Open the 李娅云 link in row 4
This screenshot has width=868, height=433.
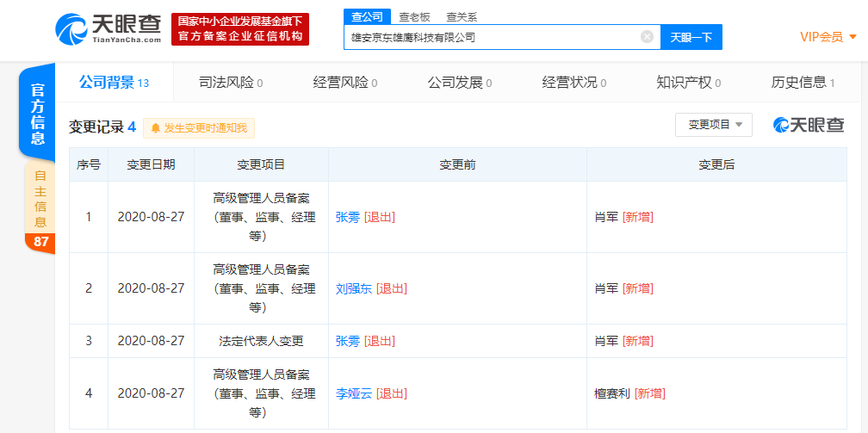(354, 393)
